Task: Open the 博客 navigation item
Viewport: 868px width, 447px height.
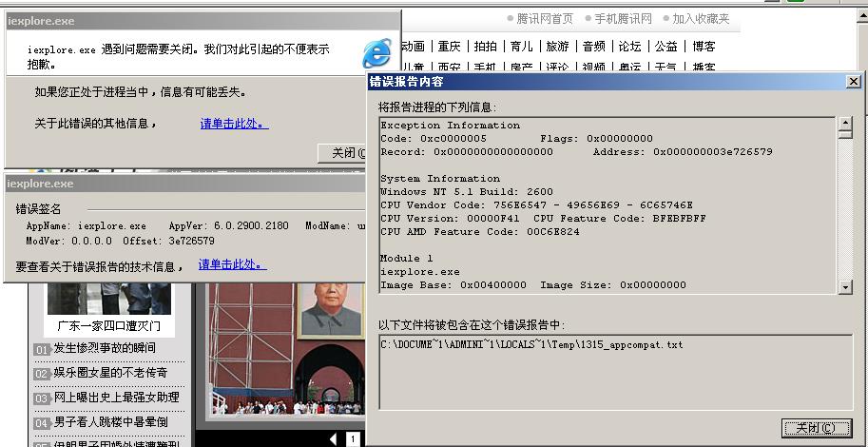Action: [x=704, y=46]
